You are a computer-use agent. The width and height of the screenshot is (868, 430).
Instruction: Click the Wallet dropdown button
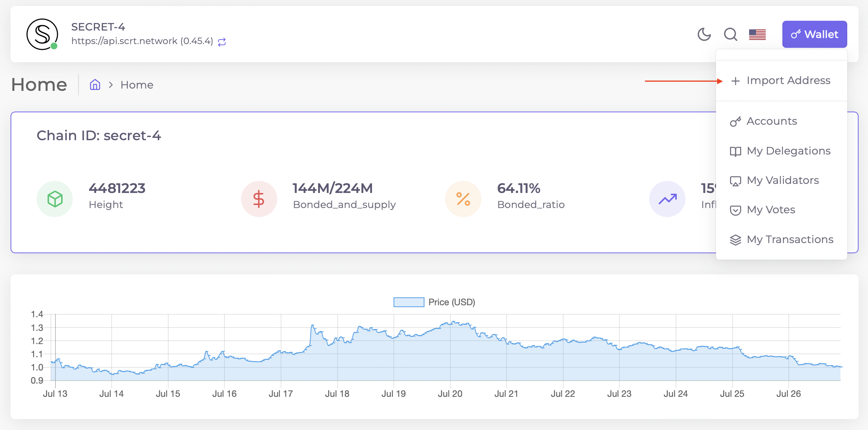click(814, 34)
